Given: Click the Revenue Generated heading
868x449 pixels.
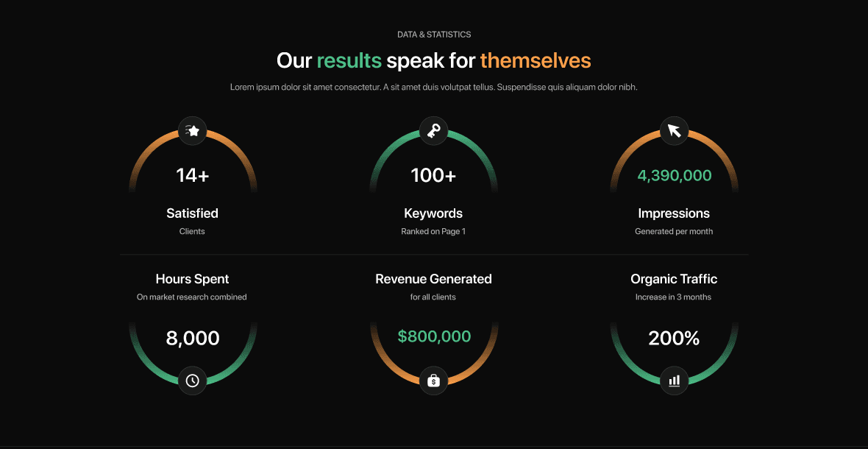Looking at the screenshot, I should click(x=434, y=279).
